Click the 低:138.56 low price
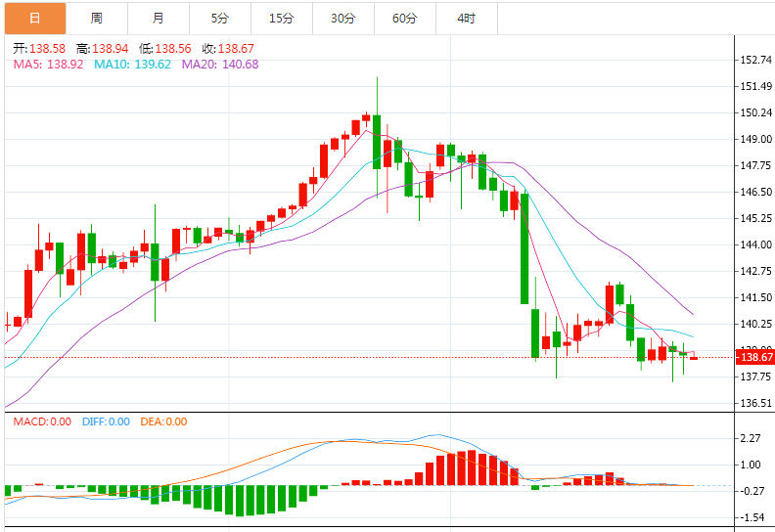The height and width of the screenshot is (532, 775). pyautogui.click(x=165, y=49)
